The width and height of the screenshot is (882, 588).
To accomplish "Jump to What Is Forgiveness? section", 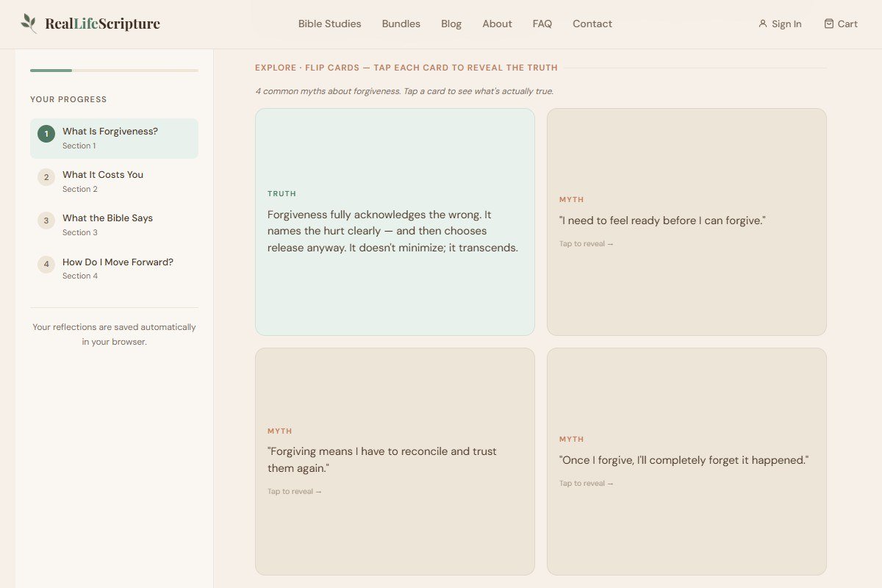I will 114,138.
